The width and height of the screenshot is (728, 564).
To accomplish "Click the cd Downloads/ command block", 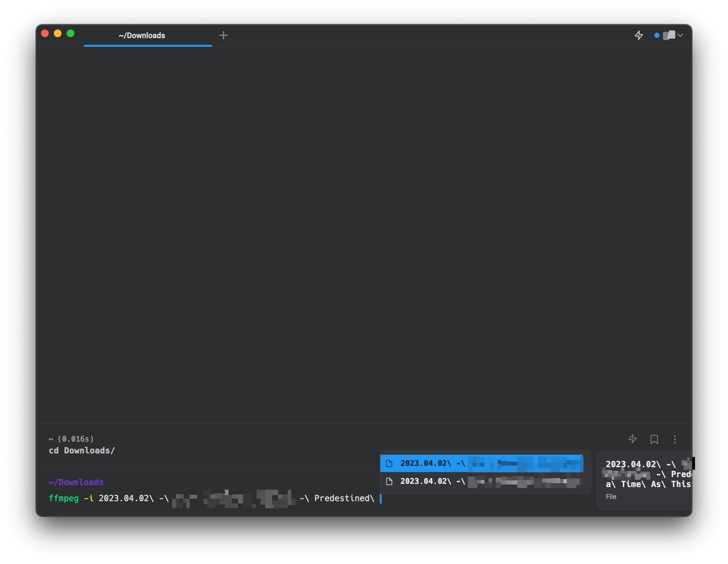I will 82,450.
